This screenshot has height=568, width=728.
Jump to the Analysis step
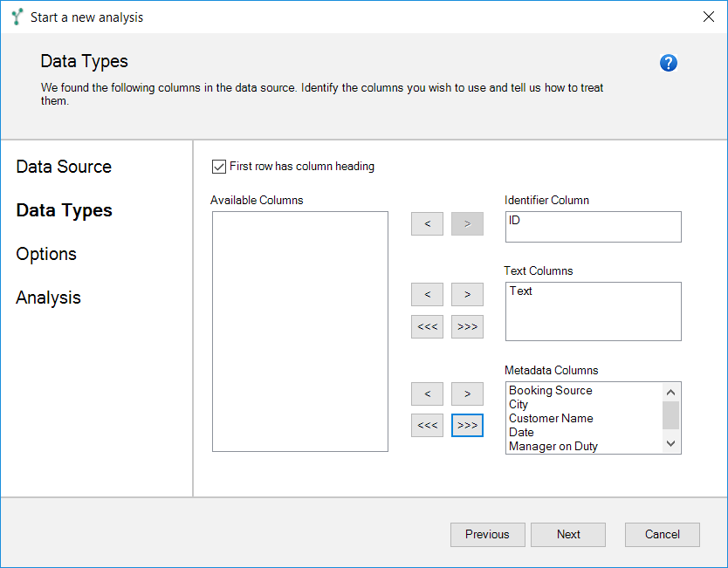[x=48, y=298]
